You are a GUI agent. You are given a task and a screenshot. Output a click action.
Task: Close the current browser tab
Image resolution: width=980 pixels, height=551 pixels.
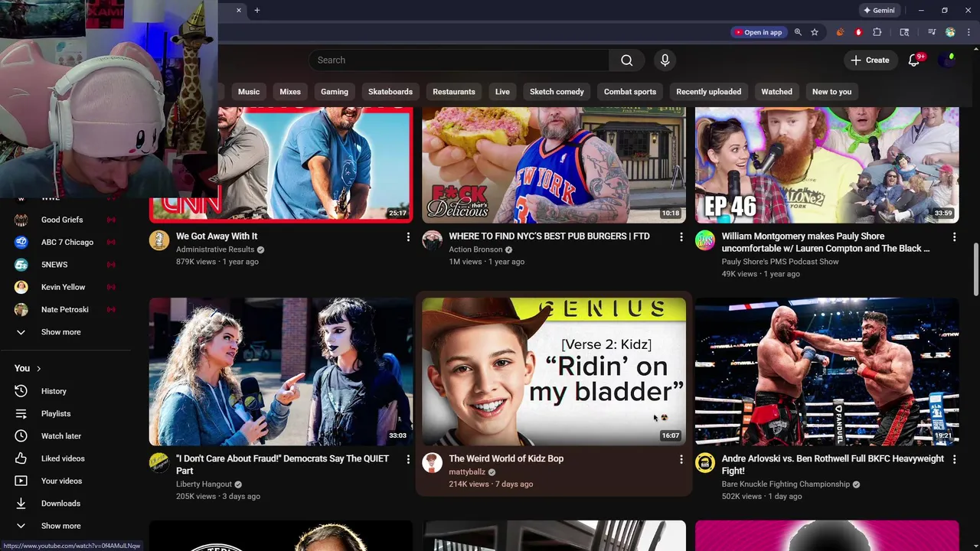pyautogui.click(x=239, y=10)
